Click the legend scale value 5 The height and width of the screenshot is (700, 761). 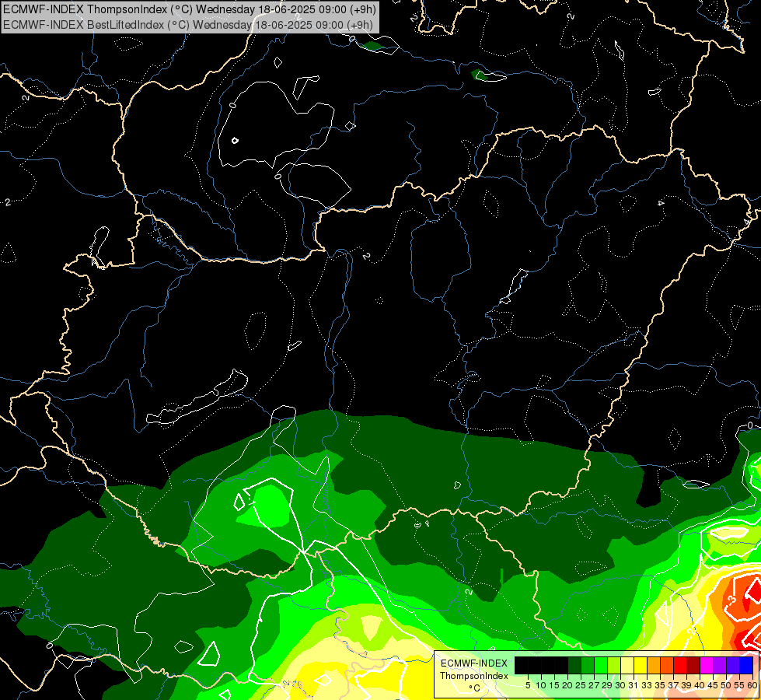coord(528,685)
